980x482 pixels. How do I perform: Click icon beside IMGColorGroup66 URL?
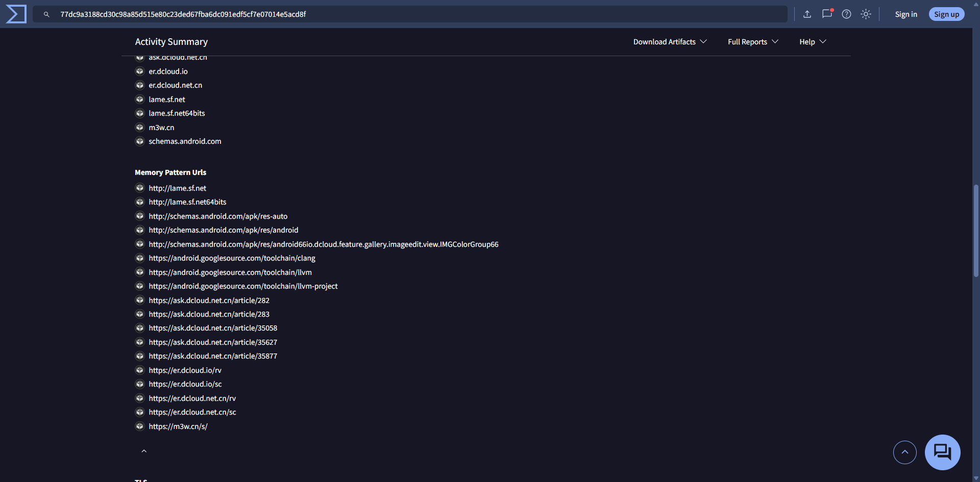point(140,244)
